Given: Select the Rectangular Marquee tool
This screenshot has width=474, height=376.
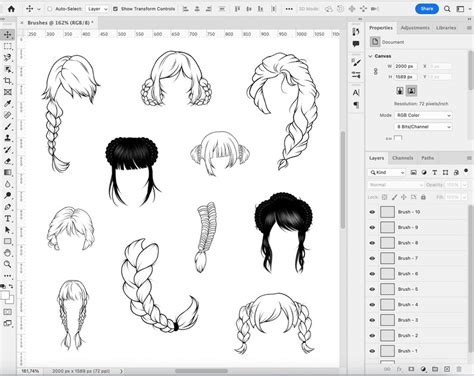Looking at the screenshot, I should point(8,46).
